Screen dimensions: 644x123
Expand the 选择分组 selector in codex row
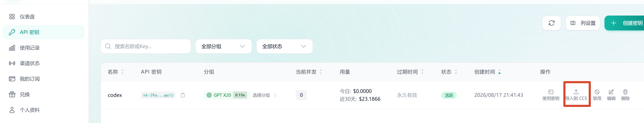click(264, 95)
